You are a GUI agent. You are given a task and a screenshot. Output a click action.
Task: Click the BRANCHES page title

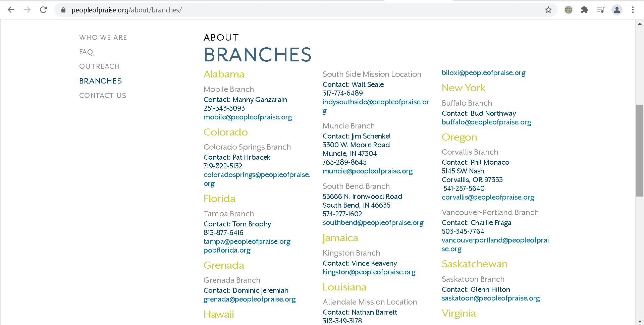coord(258,55)
